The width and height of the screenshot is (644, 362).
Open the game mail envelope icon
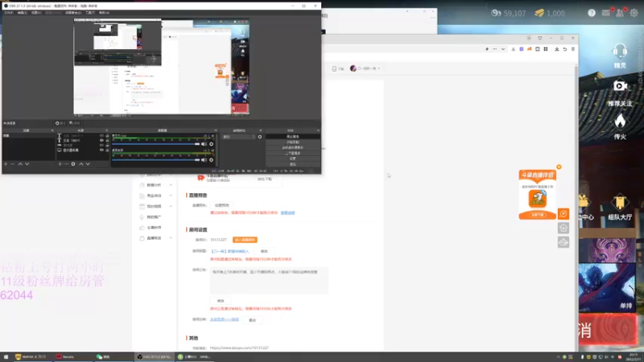pos(606,13)
